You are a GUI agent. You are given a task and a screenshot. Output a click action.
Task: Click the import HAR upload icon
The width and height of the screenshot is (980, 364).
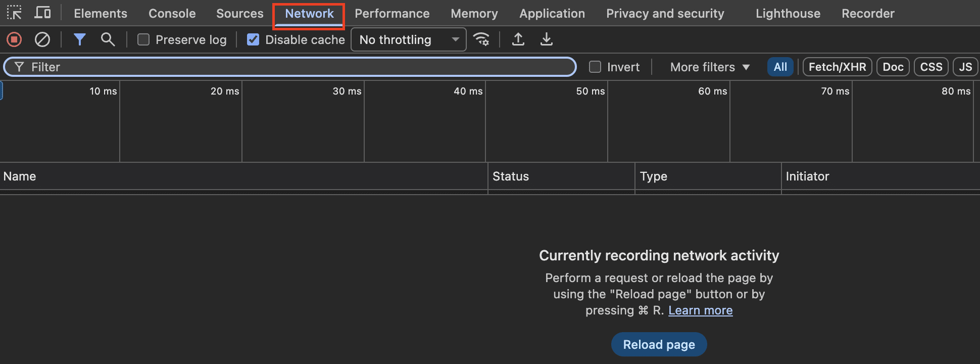[518, 39]
